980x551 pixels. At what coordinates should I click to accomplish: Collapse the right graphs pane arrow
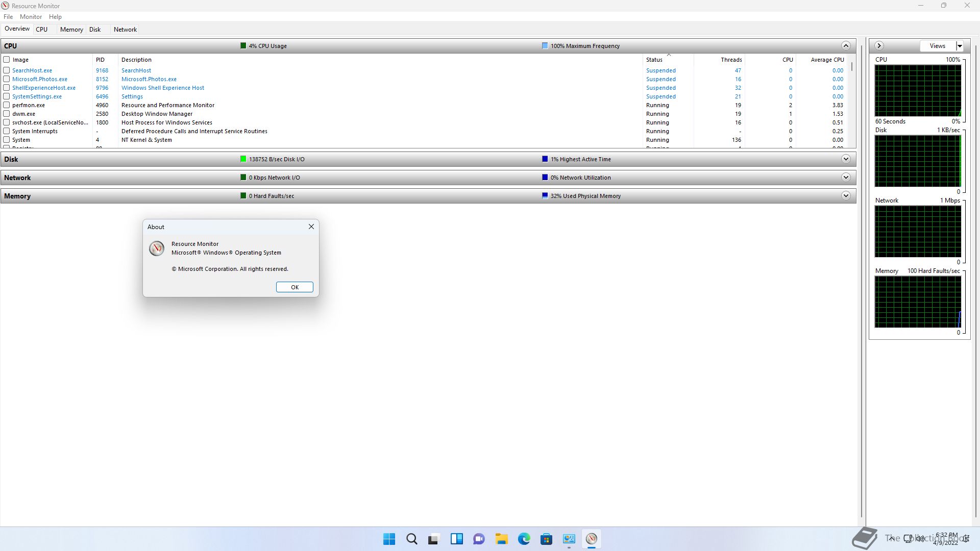point(879,46)
